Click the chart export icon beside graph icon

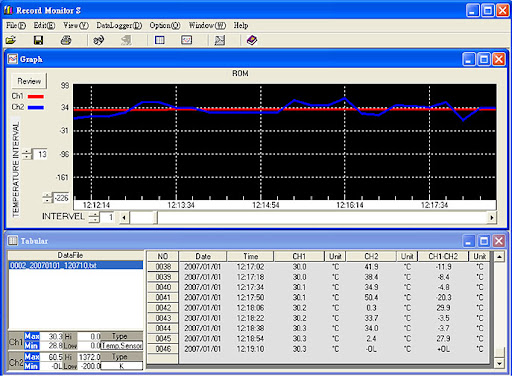coord(219,40)
